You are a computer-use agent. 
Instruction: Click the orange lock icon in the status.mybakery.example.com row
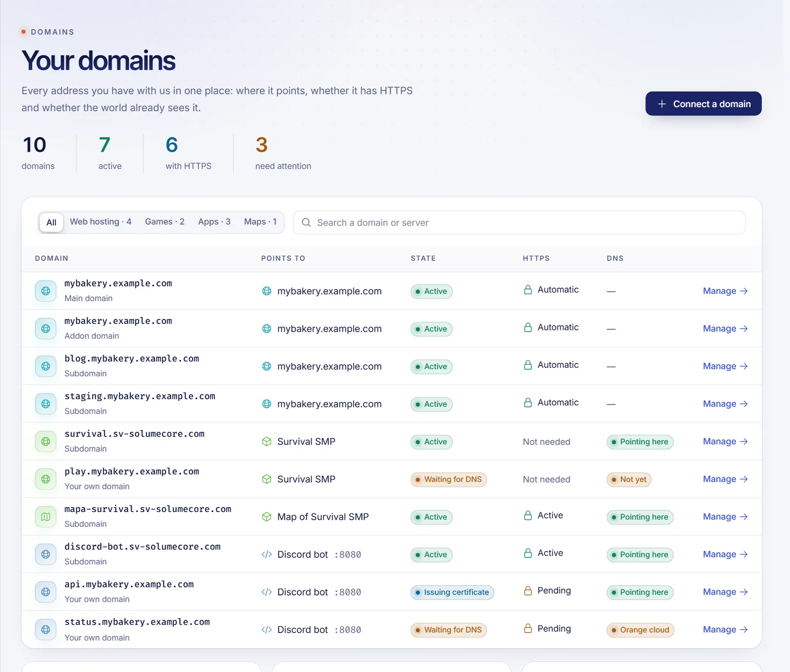[x=528, y=629]
